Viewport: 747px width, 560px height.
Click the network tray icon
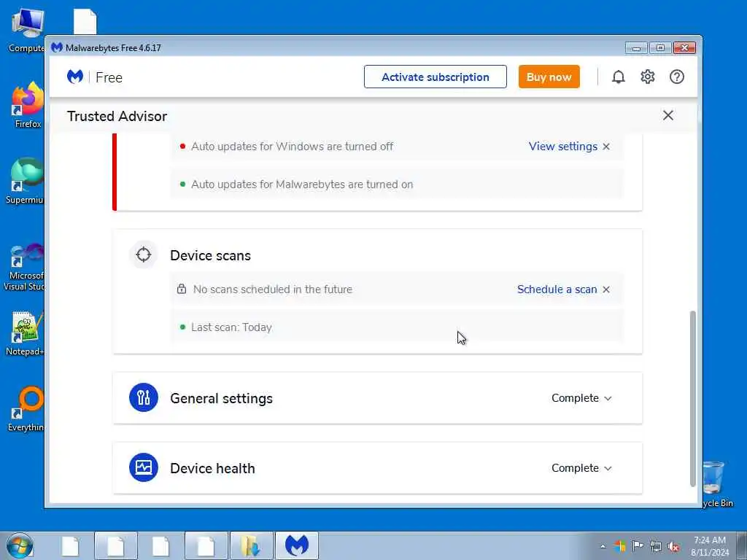click(656, 546)
